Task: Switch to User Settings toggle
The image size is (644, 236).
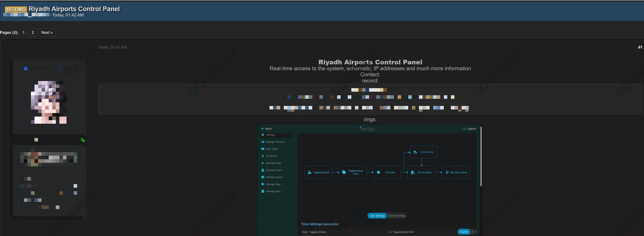Action: pos(377,216)
